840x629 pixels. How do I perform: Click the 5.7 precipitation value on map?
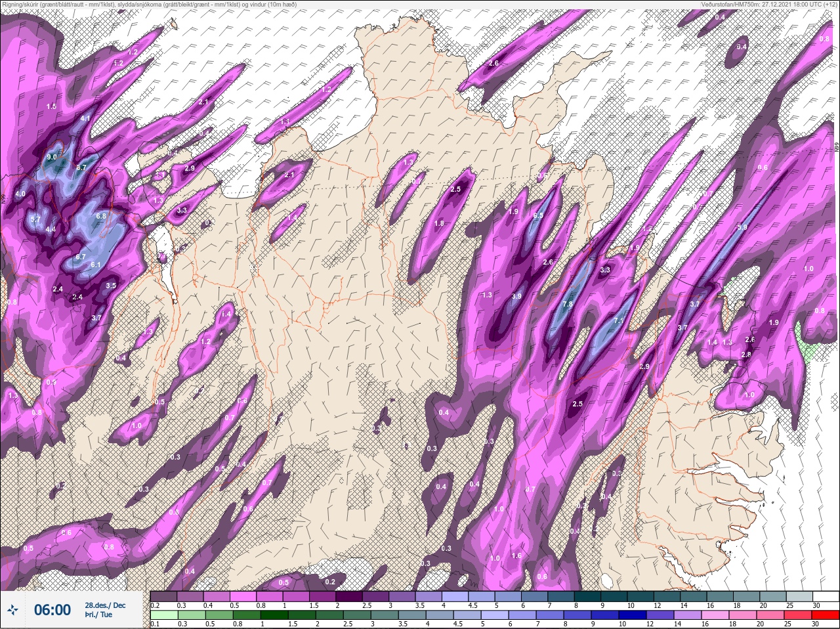35,219
